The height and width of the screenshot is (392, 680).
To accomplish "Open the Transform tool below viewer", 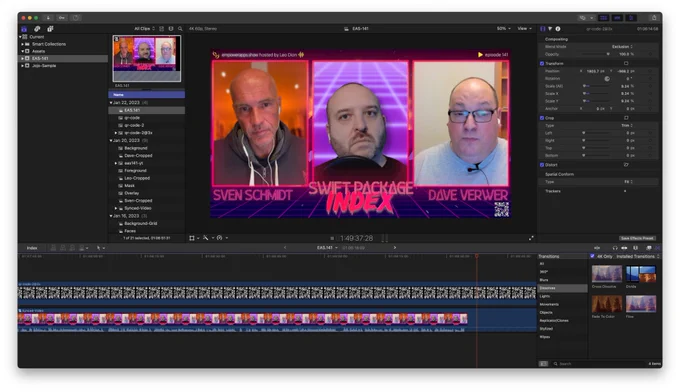I will click(x=193, y=238).
